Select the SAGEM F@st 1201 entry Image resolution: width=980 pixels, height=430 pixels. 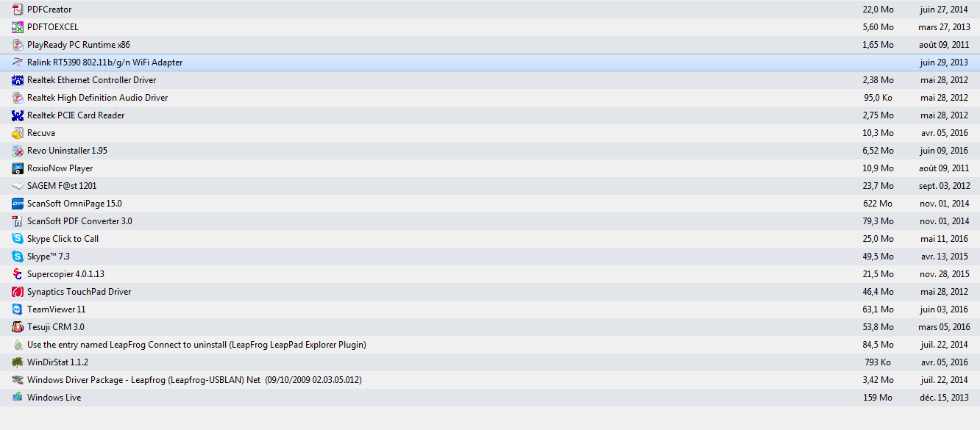[x=62, y=186]
